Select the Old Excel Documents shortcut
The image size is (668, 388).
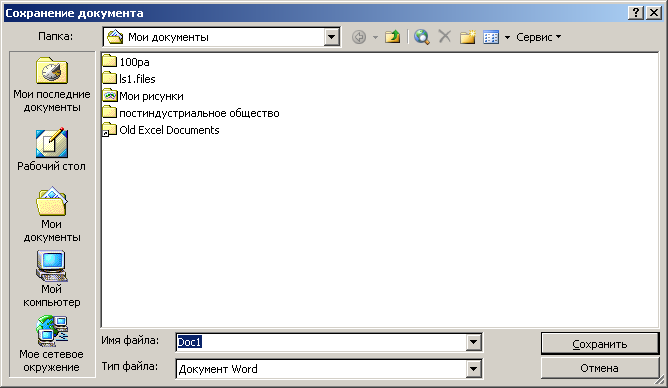point(161,130)
